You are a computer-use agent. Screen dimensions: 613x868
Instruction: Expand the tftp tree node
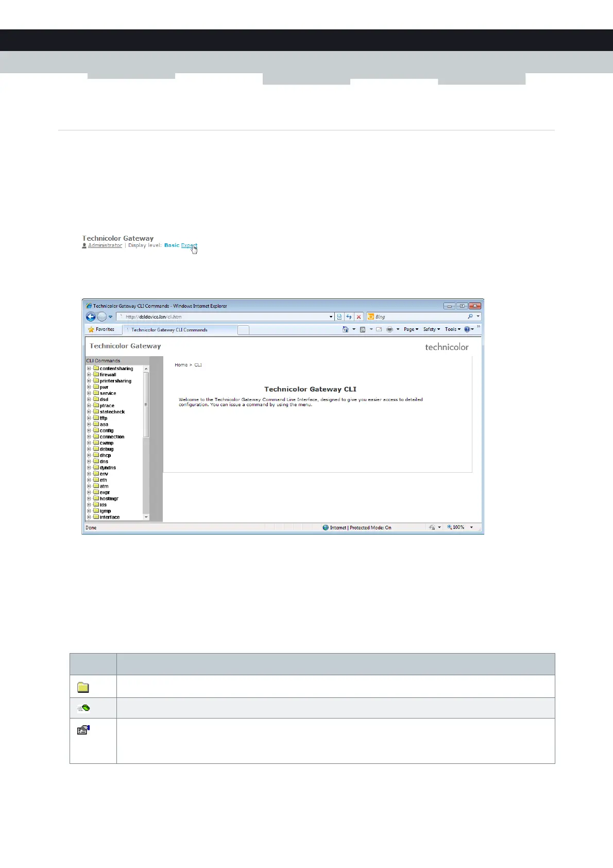[x=89, y=418]
